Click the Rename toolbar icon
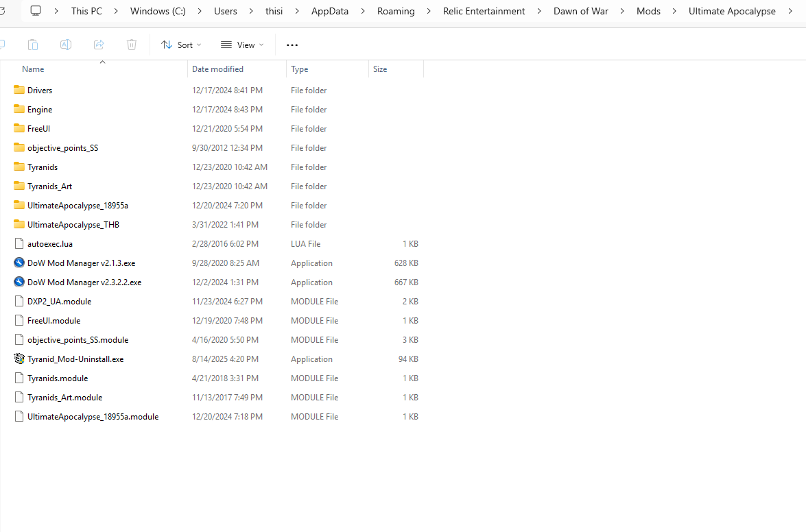This screenshot has width=806, height=532. click(66, 45)
